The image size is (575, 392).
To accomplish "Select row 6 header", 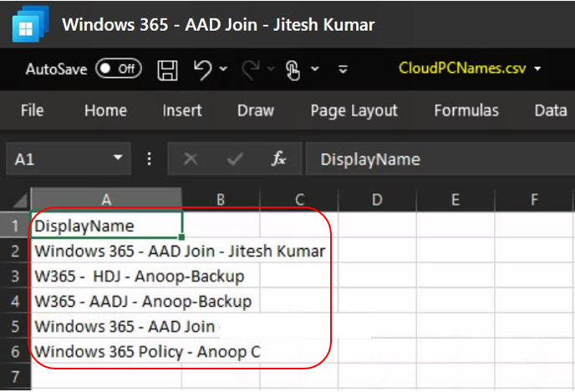I will click(x=15, y=351).
